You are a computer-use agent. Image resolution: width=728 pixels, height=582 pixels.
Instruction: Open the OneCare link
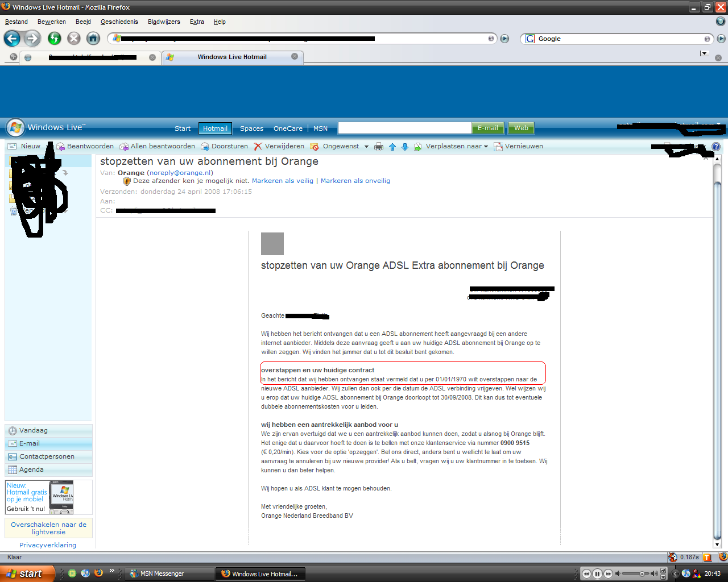[288, 128]
